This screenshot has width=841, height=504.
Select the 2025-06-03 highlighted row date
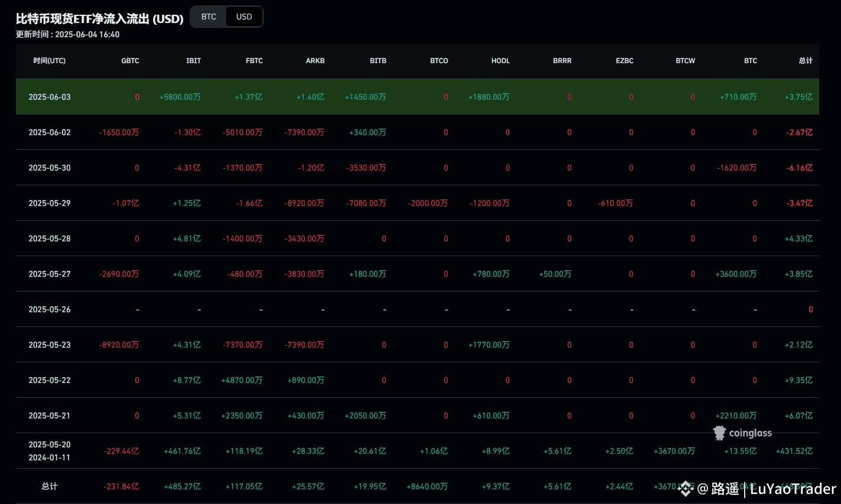[50, 97]
